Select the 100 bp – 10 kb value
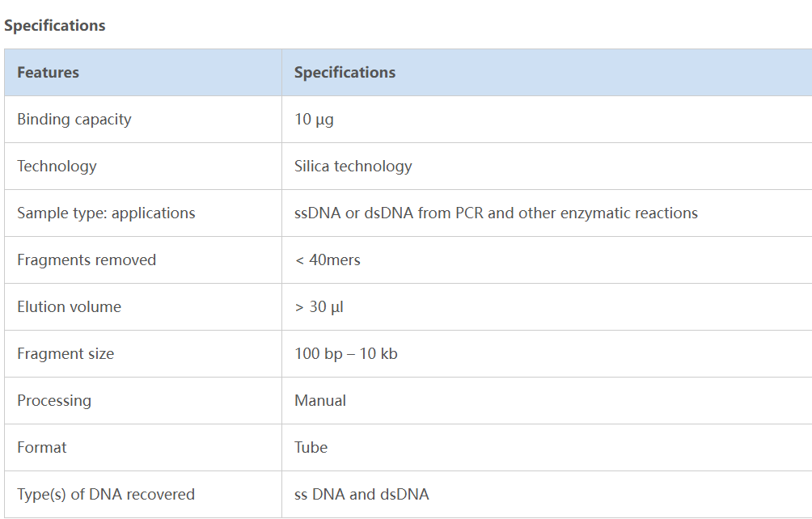The height and width of the screenshot is (519, 812). 345,353
